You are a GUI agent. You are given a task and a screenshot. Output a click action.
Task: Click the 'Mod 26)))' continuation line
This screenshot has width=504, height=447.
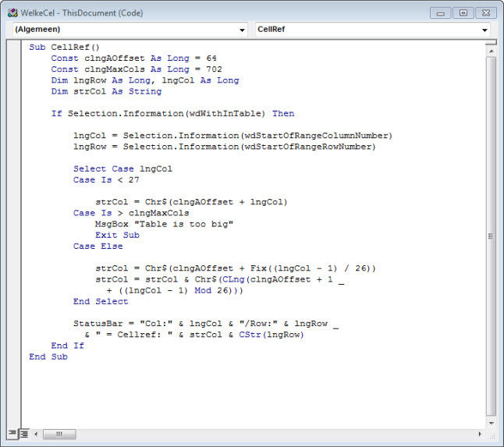[x=175, y=291]
